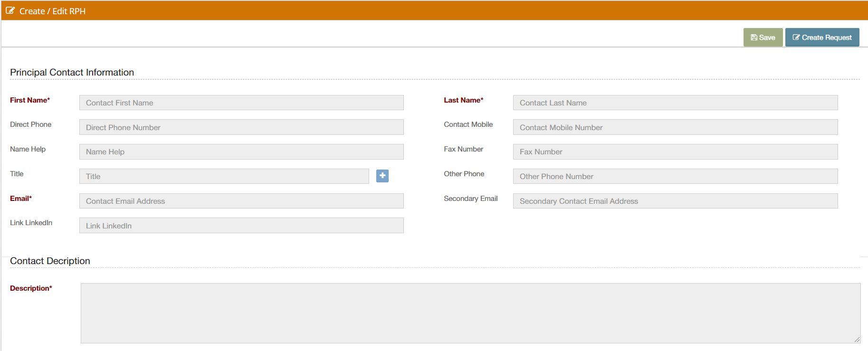The height and width of the screenshot is (351, 868).
Task: Click the edit icon in Create / Edit RPH header
Action: pos(10,10)
